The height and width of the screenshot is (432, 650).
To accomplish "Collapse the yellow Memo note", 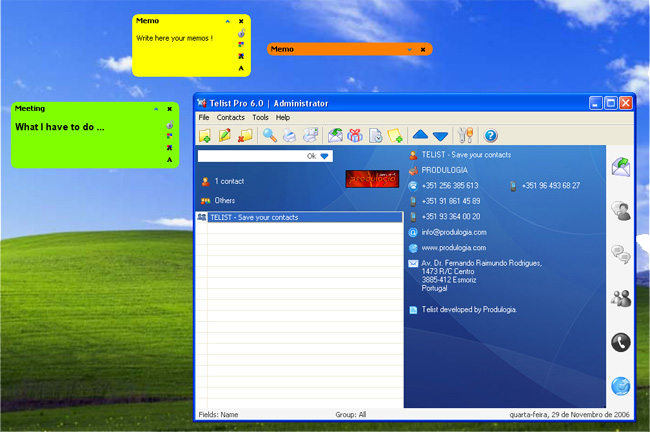I will (x=227, y=21).
